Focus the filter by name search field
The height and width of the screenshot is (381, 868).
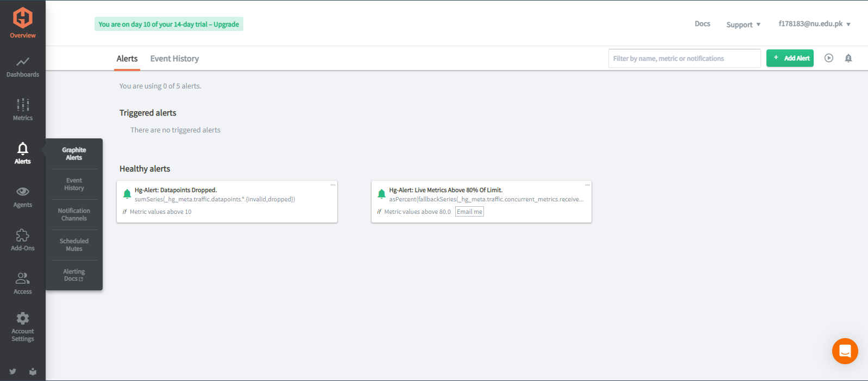click(x=684, y=58)
